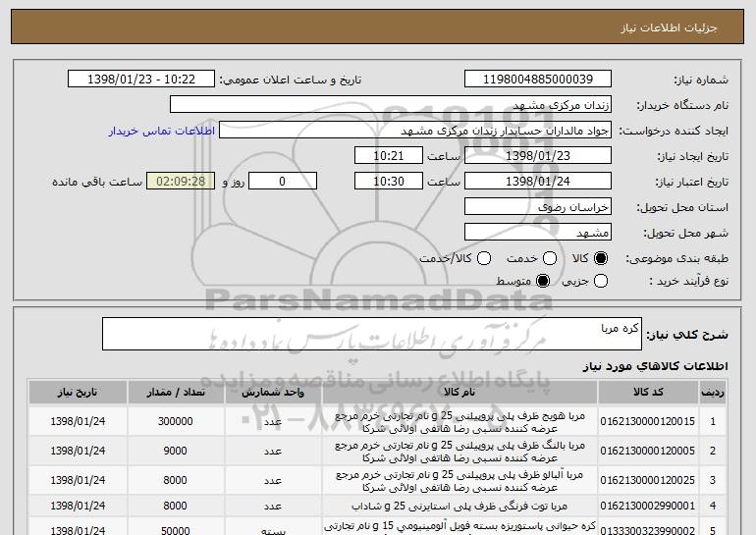Click product code 016213000120015
The image size is (756, 535).
[648, 421]
